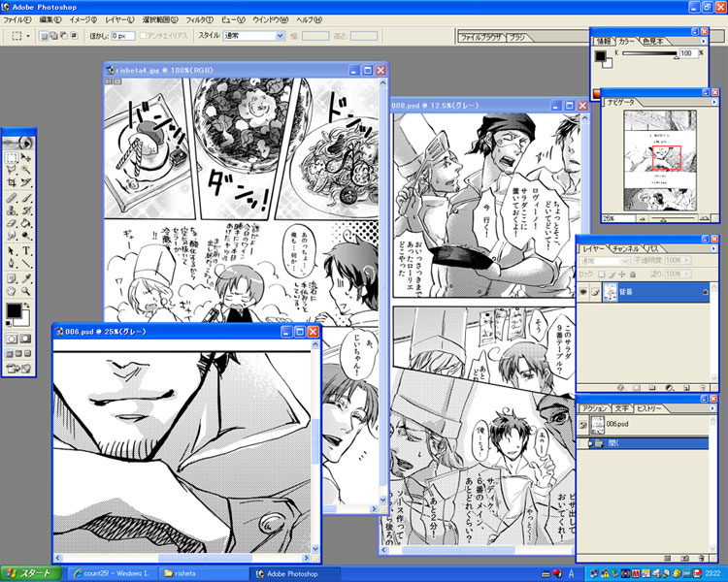
Task: Select Add to selection option
Action: point(53,35)
